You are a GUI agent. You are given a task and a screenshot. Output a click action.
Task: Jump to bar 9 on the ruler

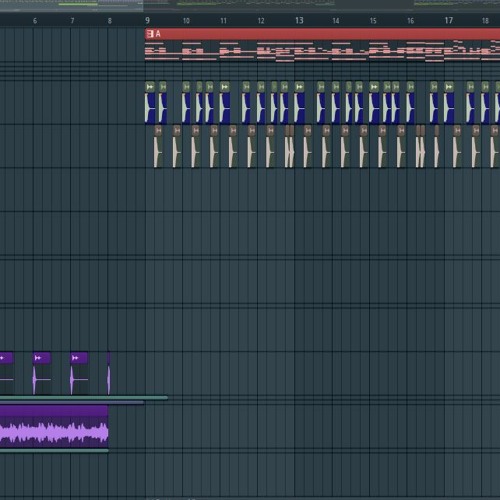[147, 21]
